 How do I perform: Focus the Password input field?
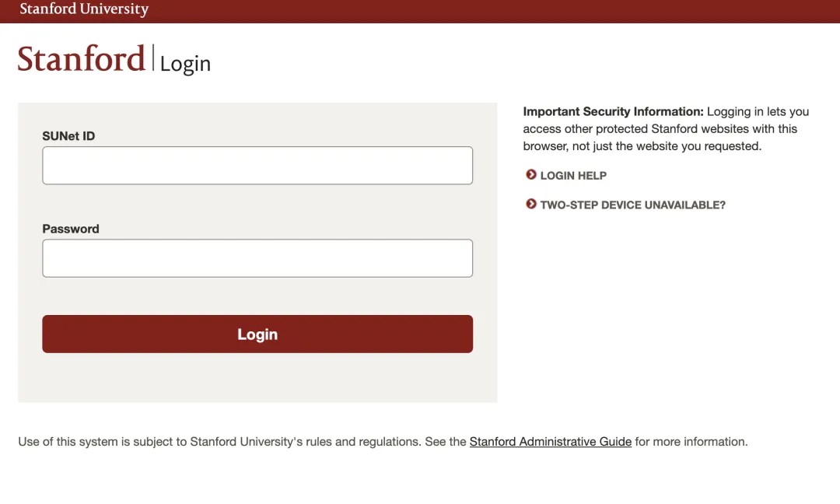point(257,258)
